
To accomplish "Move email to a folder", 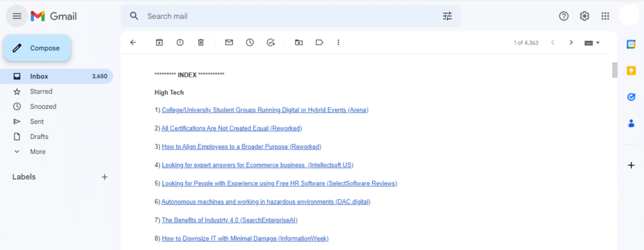I will click(299, 42).
